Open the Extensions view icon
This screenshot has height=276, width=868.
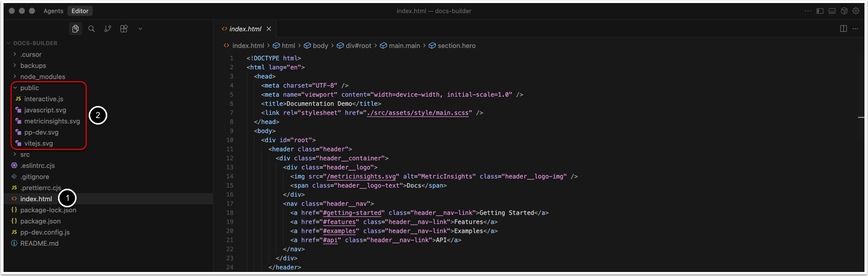pyautogui.click(x=124, y=29)
